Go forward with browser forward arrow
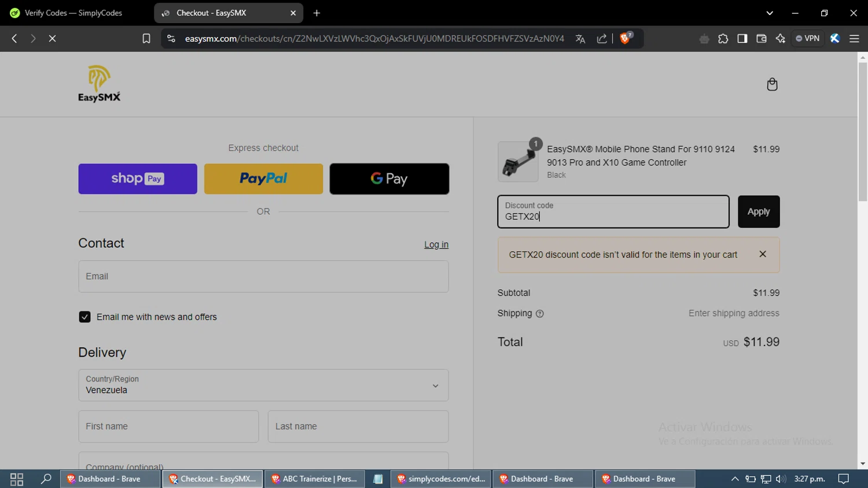868x488 pixels. click(33, 38)
